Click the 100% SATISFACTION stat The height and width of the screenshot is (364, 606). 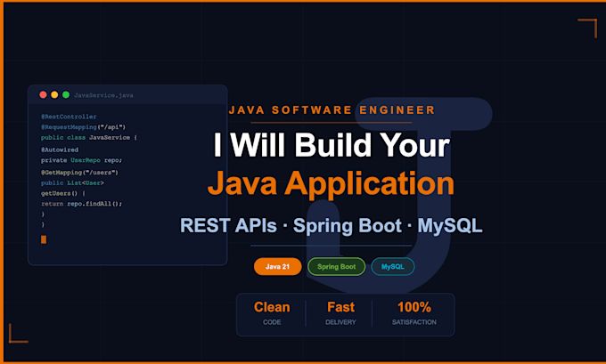coord(414,314)
